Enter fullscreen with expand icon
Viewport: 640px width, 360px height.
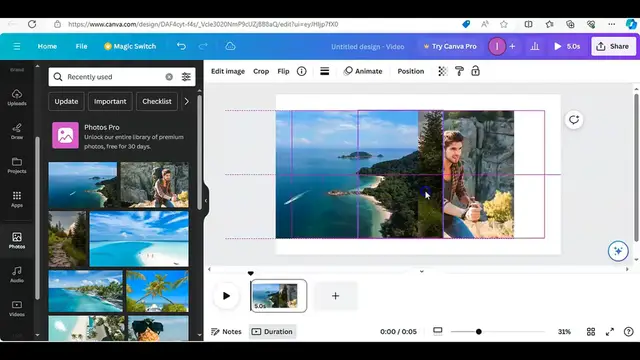click(x=610, y=331)
